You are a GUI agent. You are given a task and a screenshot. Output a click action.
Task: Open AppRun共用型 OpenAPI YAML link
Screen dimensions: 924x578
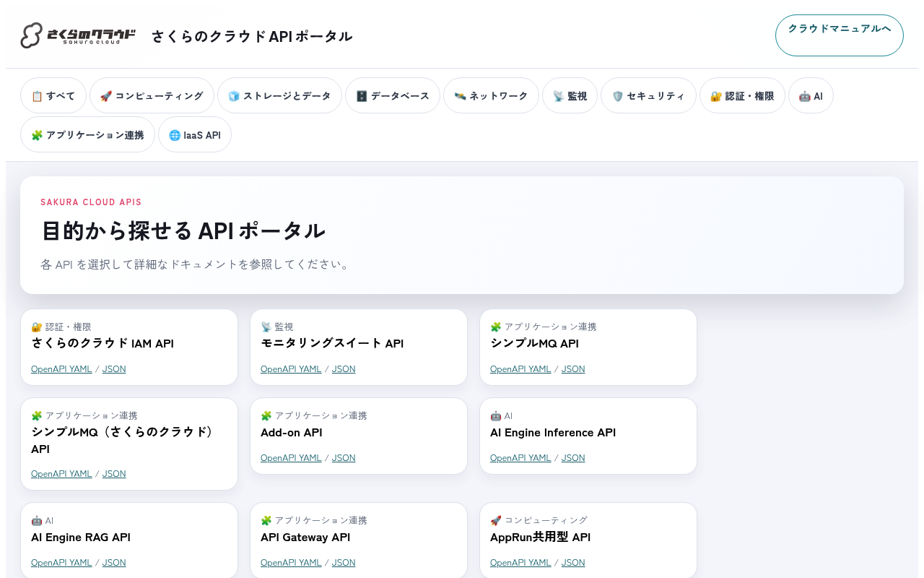tap(520, 562)
